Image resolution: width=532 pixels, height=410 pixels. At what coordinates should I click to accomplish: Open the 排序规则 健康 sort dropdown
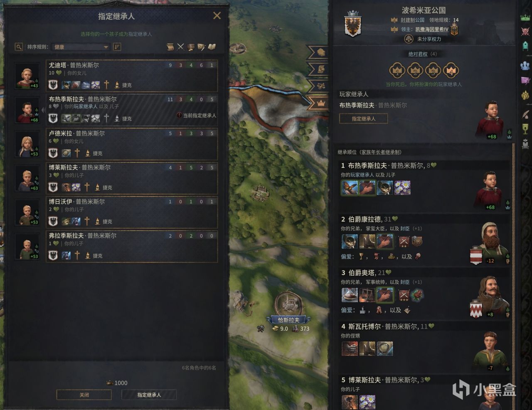tap(81, 47)
